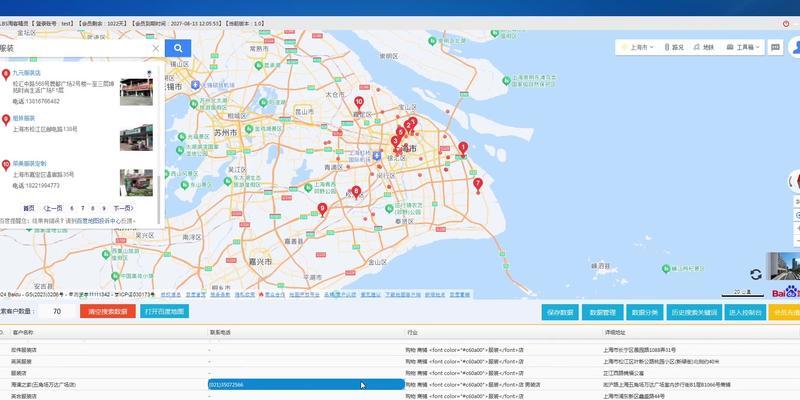Click the results panel scrollbar
800x400 pixels.
click(159, 199)
